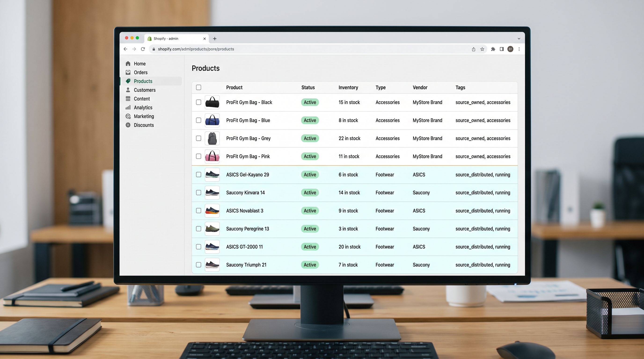644x359 pixels.
Task: Click '20 in stock' for ASICS GT-2000
Action: (x=350, y=247)
